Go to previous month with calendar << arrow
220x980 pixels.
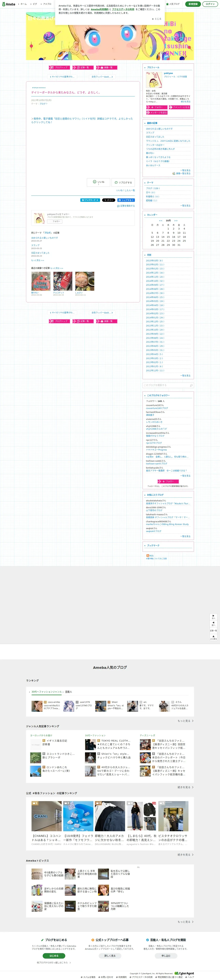[161, 221]
